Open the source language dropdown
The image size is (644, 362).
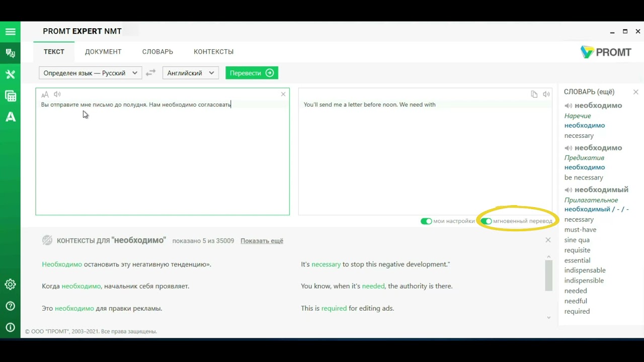(x=90, y=73)
